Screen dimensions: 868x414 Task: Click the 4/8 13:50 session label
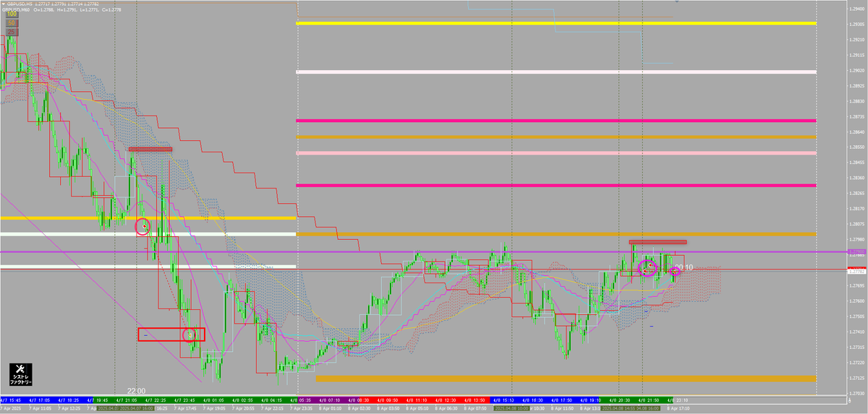(x=476, y=400)
